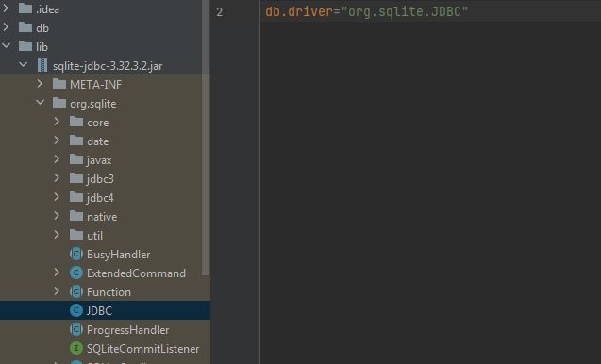Click the META-INF folder icon
This screenshot has width=601, height=364.
pos(59,84)
